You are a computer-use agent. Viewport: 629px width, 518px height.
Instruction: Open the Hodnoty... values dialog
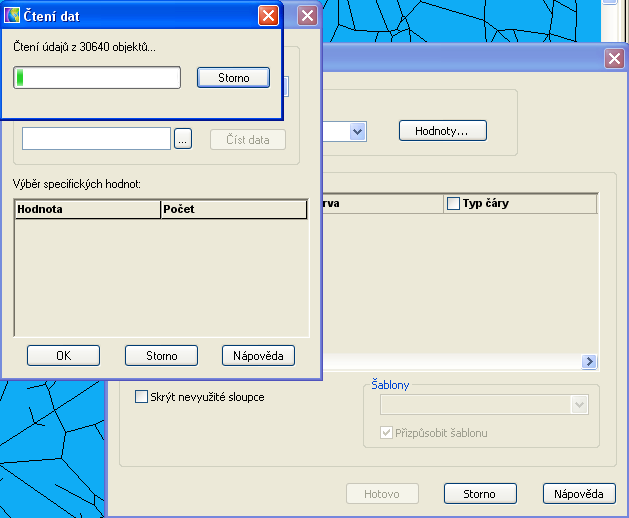[x=442, y=131]
